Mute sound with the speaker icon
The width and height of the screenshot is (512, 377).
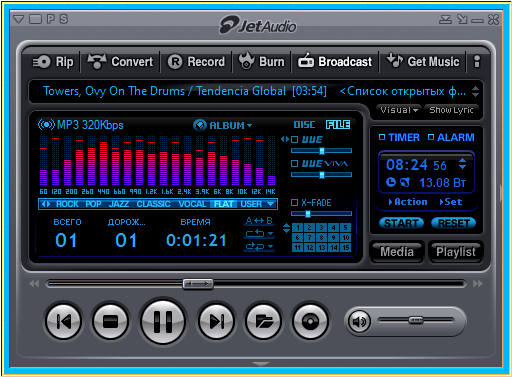[359, 321]
